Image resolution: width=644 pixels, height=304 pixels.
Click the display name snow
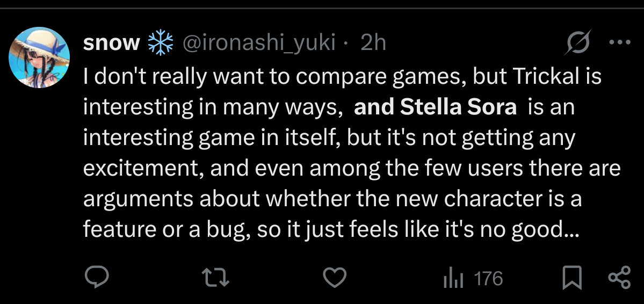(111, 43)
